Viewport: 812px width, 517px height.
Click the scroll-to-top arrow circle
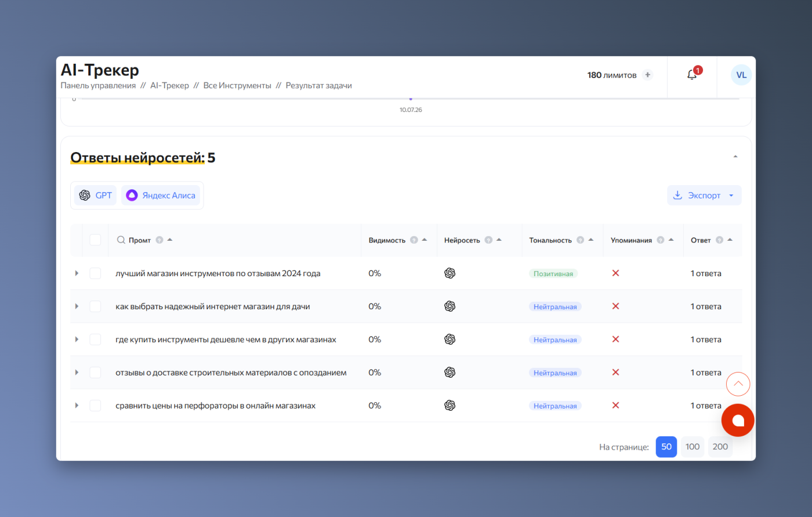tap(738, 384)
